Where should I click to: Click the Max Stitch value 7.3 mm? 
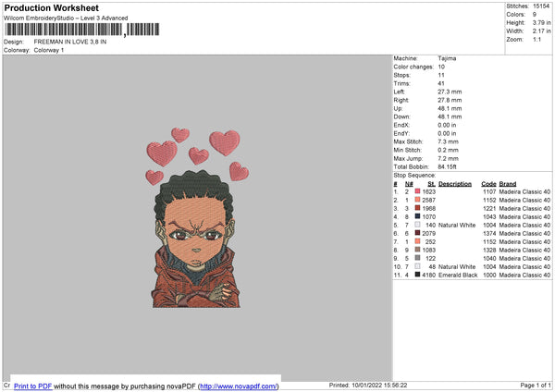click(x=448, y=141)
